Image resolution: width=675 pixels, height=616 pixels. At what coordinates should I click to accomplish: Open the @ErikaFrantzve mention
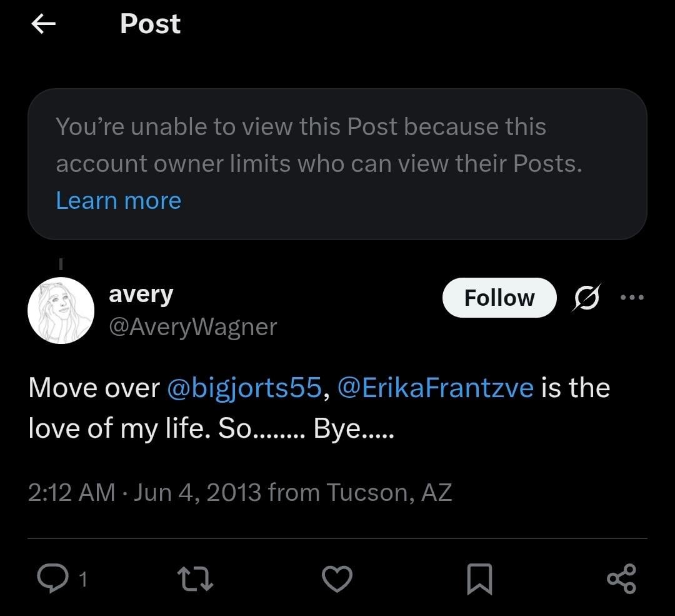435,388
